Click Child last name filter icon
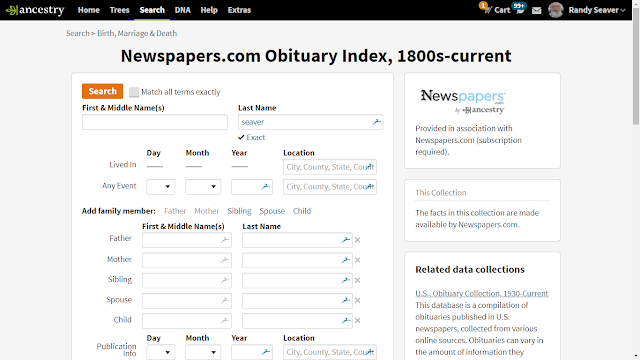This screenshot has width=640, height=360. 346,320
